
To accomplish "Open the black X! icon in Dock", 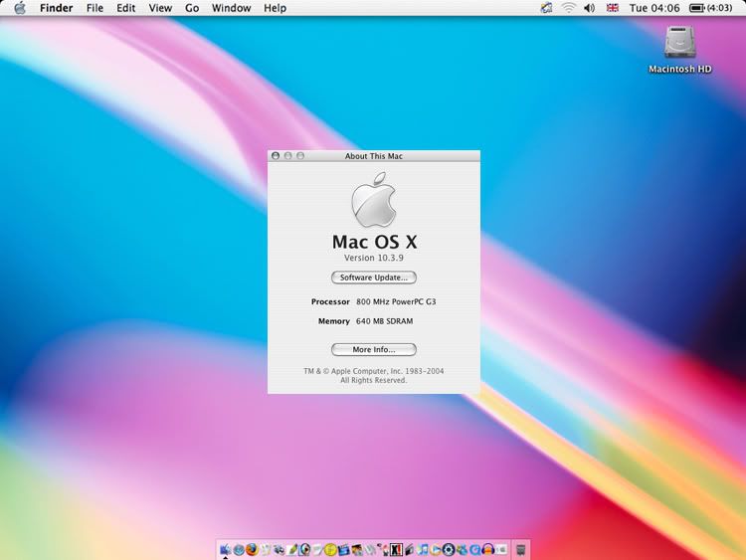I will click(396, 549).
